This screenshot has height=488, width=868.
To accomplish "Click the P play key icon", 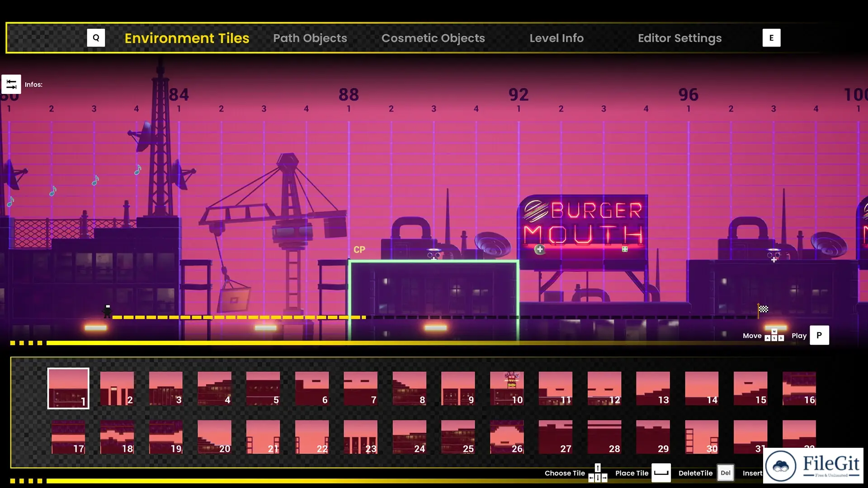I will click(819, 335).
